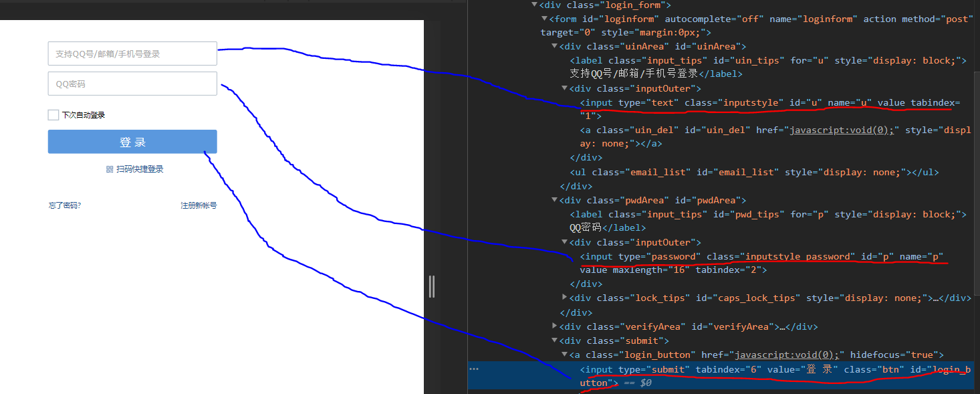Click the QQ account/email/phone input field
Viewport: 980px width, 394px height.
132,54
